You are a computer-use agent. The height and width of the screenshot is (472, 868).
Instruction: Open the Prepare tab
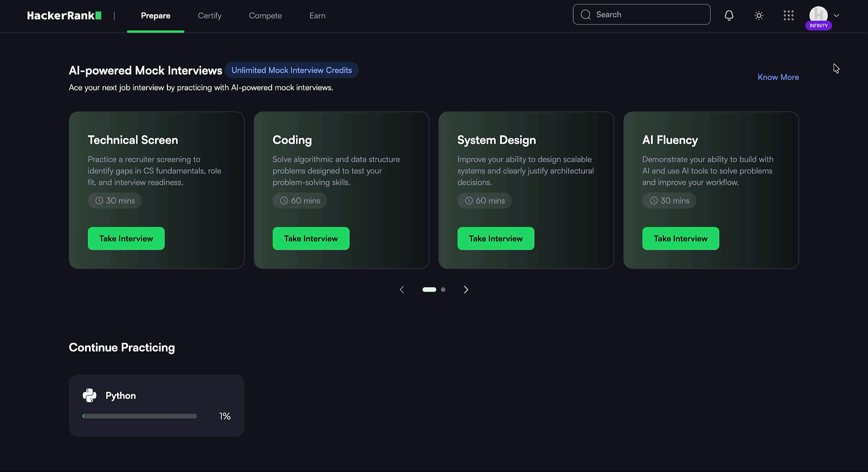[x=156, y=16]
